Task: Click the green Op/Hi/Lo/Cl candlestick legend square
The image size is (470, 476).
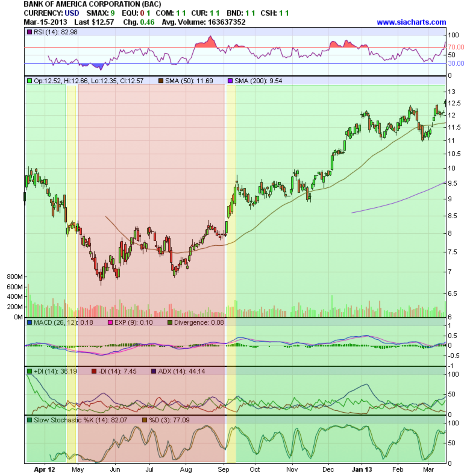Action: 30,81
